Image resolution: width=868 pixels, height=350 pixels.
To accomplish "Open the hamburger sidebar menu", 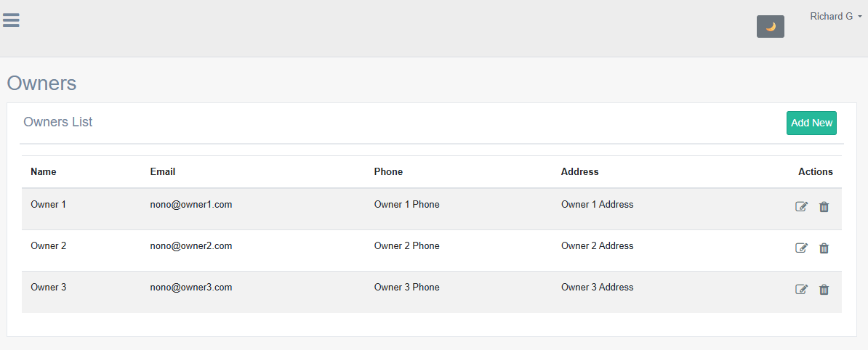I will click(x=11, y=20).
